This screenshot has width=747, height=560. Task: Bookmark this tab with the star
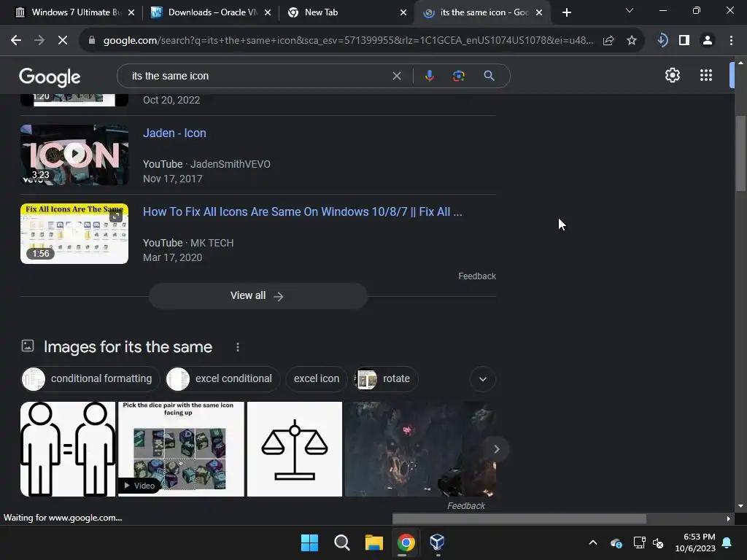(632, 41)
